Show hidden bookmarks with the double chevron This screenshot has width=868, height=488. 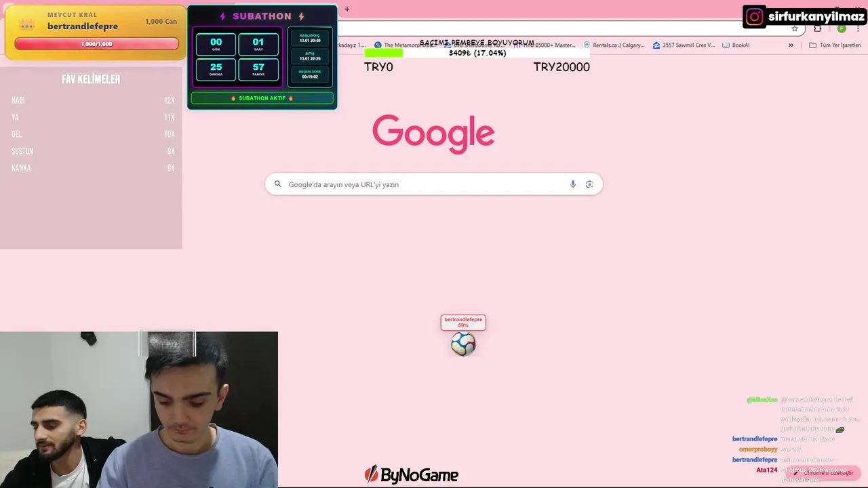791,45
